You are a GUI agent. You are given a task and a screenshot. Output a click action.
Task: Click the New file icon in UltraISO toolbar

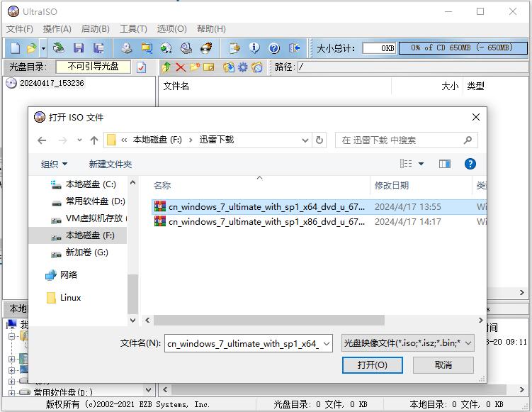(16, 48)
